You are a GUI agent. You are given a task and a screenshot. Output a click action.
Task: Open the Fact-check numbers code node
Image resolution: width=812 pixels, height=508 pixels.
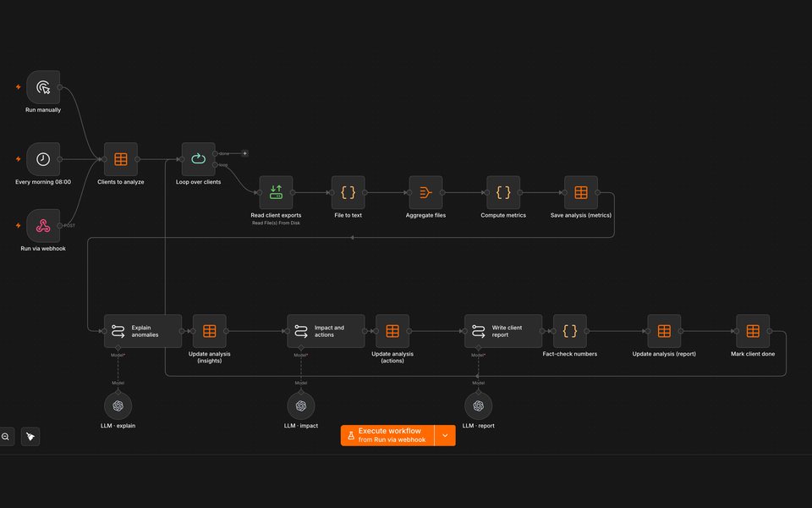pyautogui.click(x=569, y=331)
